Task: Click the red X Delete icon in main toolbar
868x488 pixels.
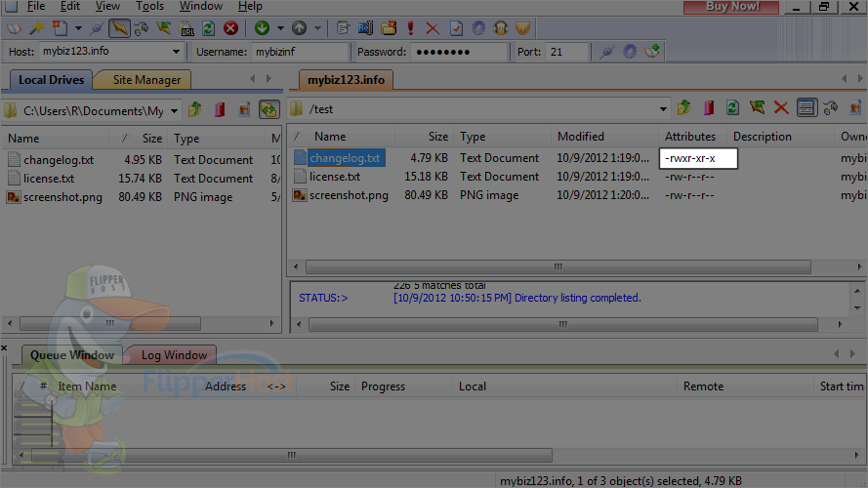Action: coord(433,28)
